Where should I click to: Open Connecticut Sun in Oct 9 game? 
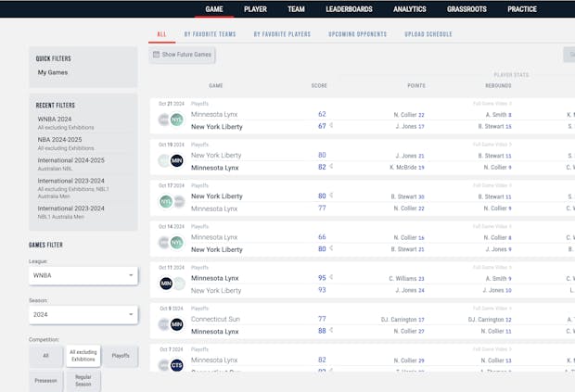point(215,319)
